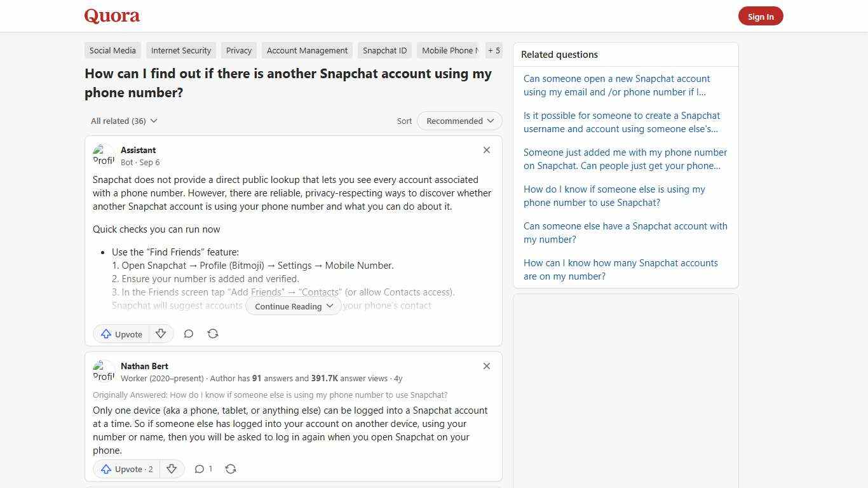868x488 pixels.
Task: Share the Assistant's answer via repost icon
Action: (213, 333)
